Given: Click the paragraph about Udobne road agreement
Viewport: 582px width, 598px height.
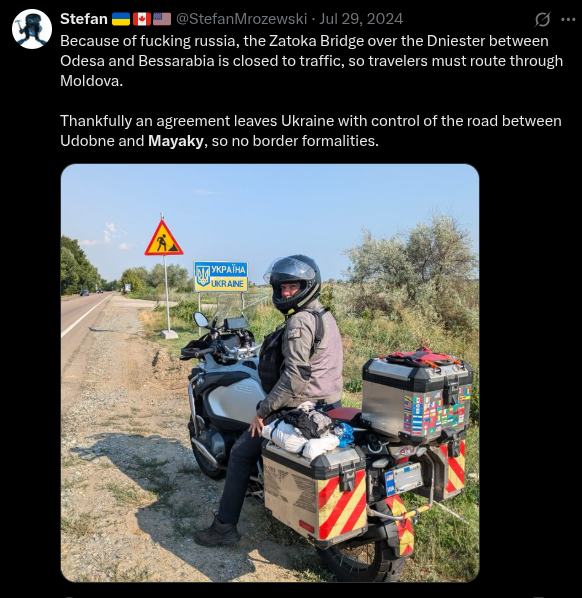Looking at the screenshot, I should point(310,131).
